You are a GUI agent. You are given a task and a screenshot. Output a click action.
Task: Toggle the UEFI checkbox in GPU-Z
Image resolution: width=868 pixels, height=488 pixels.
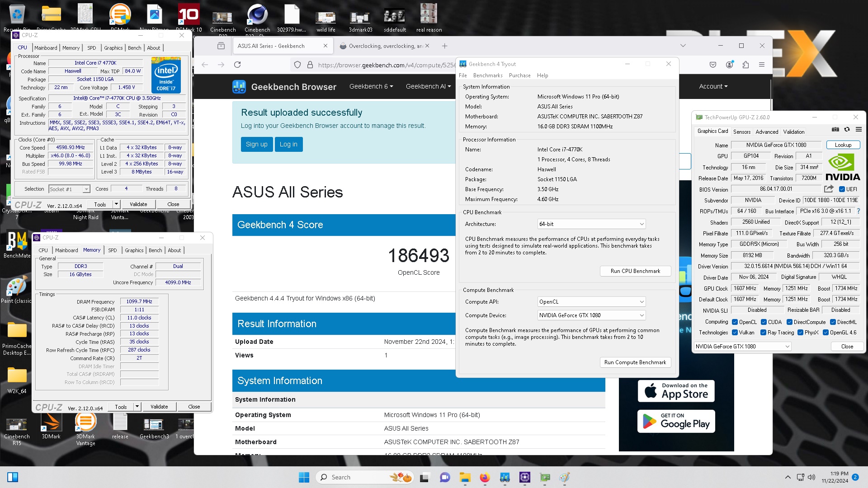[x=842, y=189]
